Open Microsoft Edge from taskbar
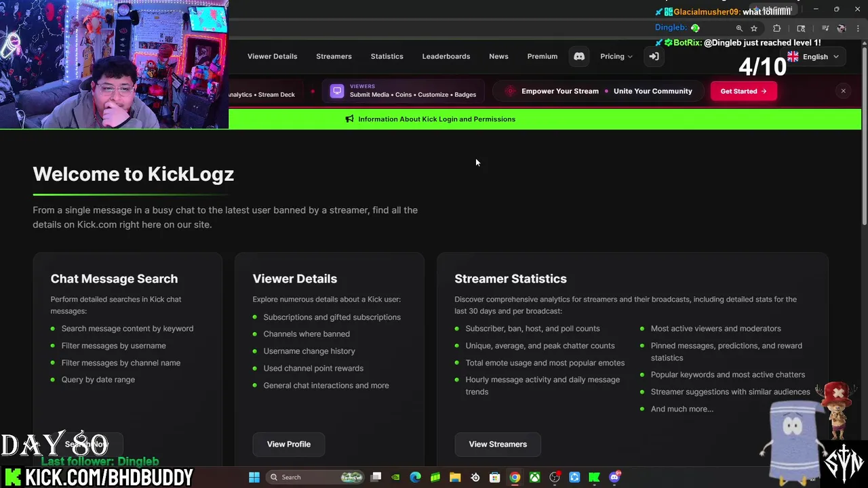This screenshot has height=488, width=868. (x=415, y=477)
